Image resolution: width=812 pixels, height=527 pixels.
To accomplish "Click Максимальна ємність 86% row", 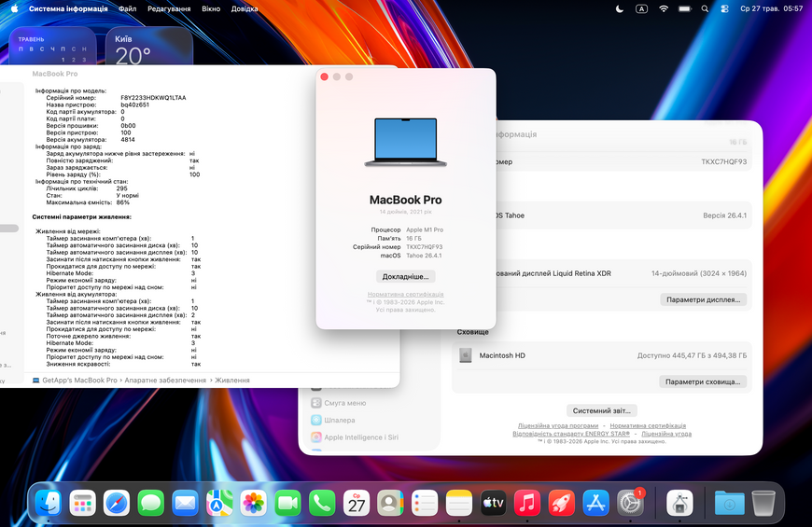I will pos(88,202).
